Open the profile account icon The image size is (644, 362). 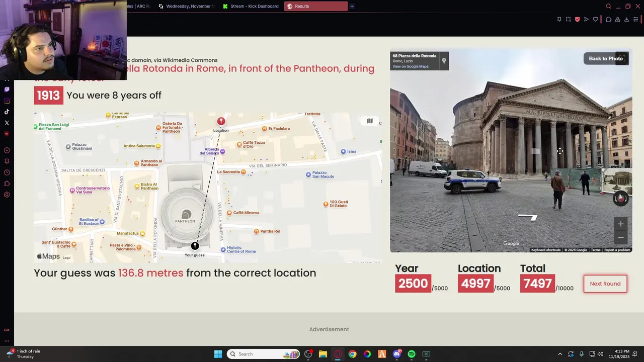[x=617, y=20]
